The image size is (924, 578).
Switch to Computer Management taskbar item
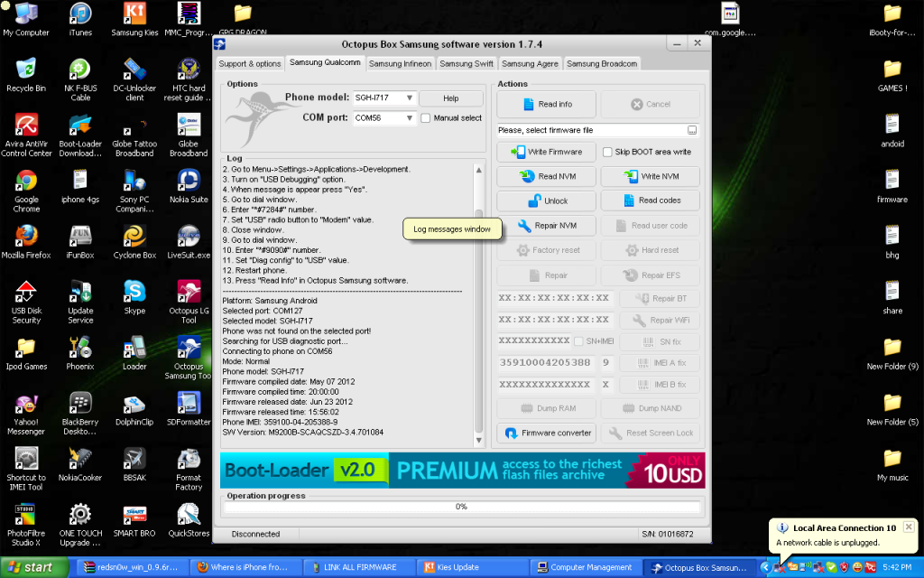click(x=586, y=567)
